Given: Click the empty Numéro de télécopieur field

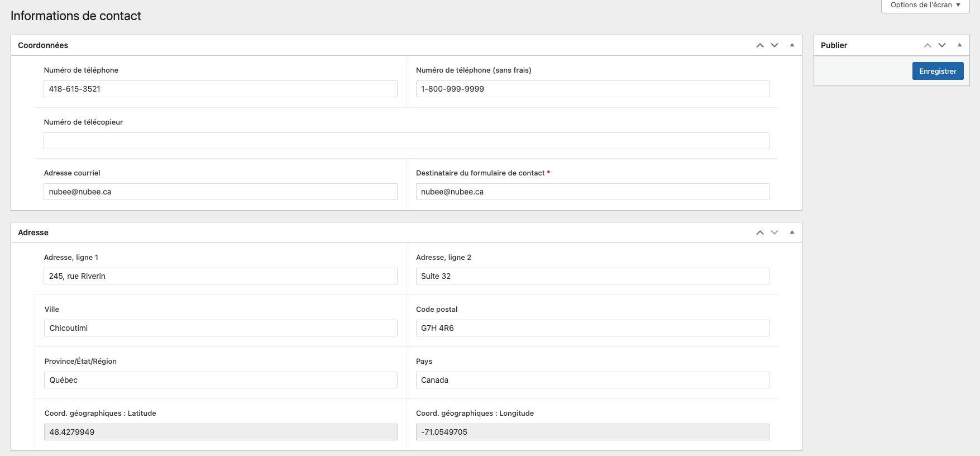Looking at the screenshot, I should pos(406,141).
